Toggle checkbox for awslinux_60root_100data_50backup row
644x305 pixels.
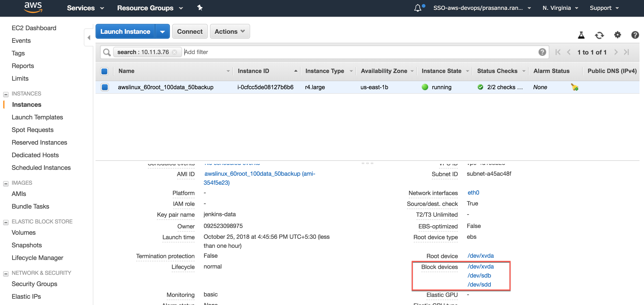pos(105,87)
